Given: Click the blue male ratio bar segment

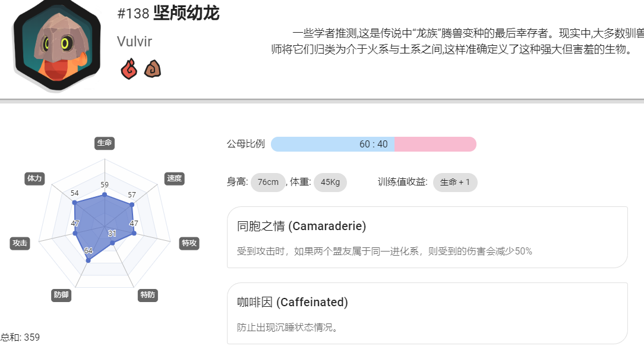Looking at the screenshot, I should tap(333, 144).
